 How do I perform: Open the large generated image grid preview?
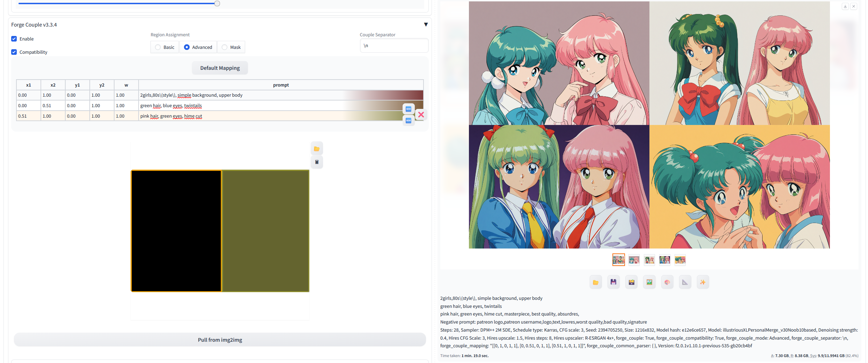649,125
